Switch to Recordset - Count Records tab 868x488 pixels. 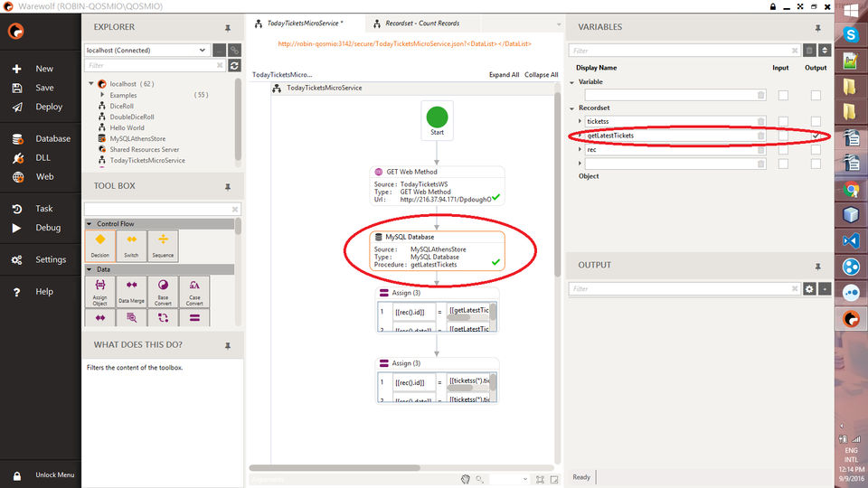[x=422, y=23]
